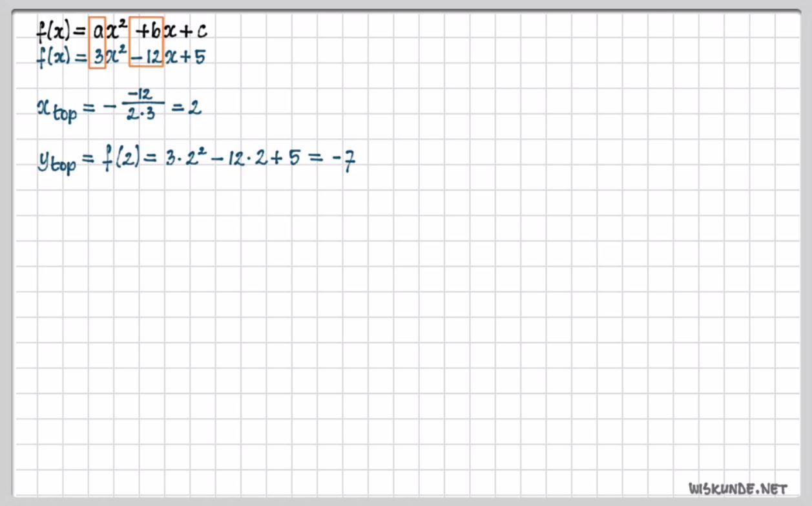Click the y top label
The width and height of the screenshot is (812, 506).
pyautogui.click(x=56, y=161)
